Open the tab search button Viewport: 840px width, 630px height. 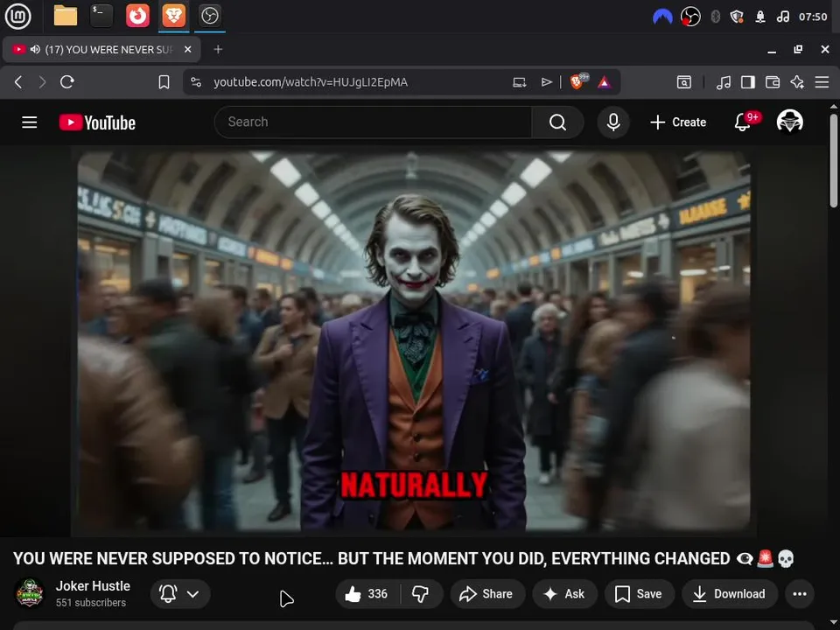(684, 82)
